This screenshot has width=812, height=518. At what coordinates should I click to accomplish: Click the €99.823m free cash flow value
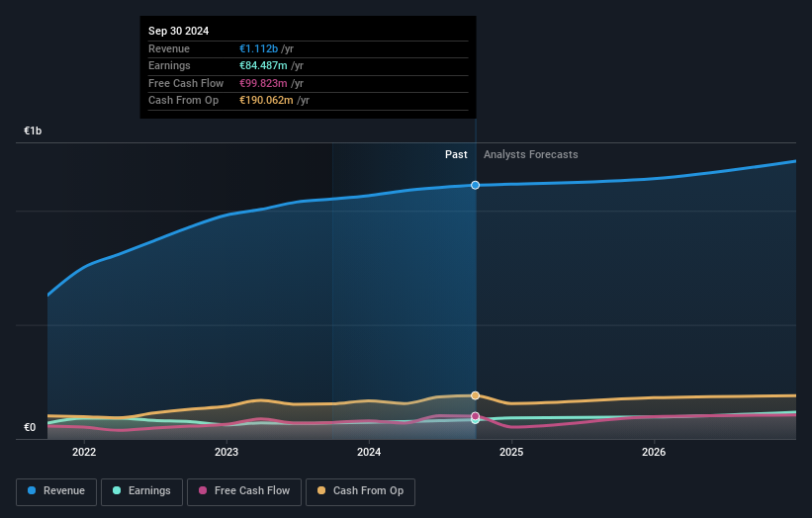263,83
